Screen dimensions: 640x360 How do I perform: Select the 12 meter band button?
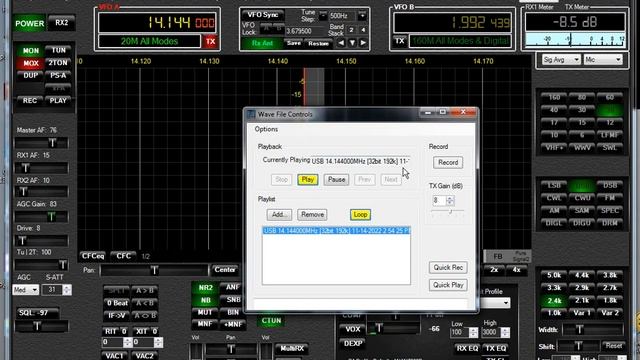610,122
